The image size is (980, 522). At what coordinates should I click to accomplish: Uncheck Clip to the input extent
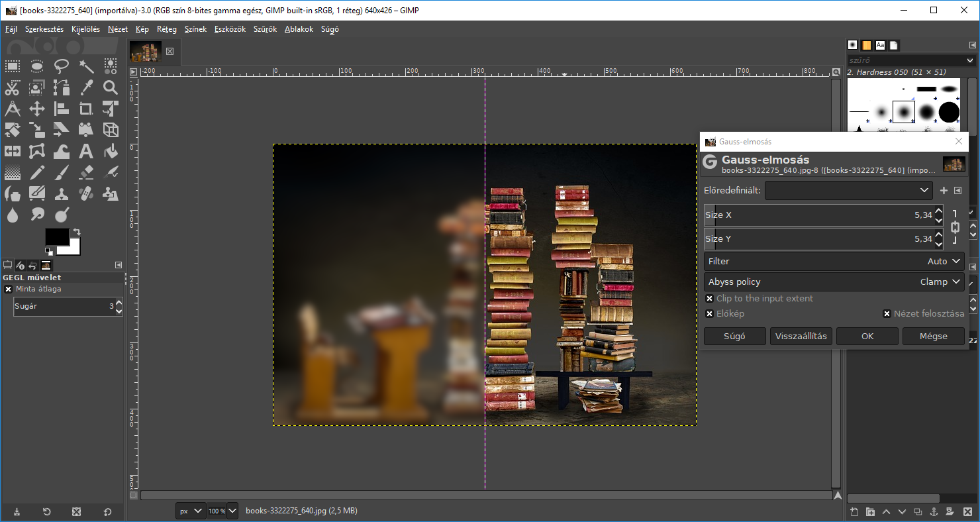click(x=710, y=299)
